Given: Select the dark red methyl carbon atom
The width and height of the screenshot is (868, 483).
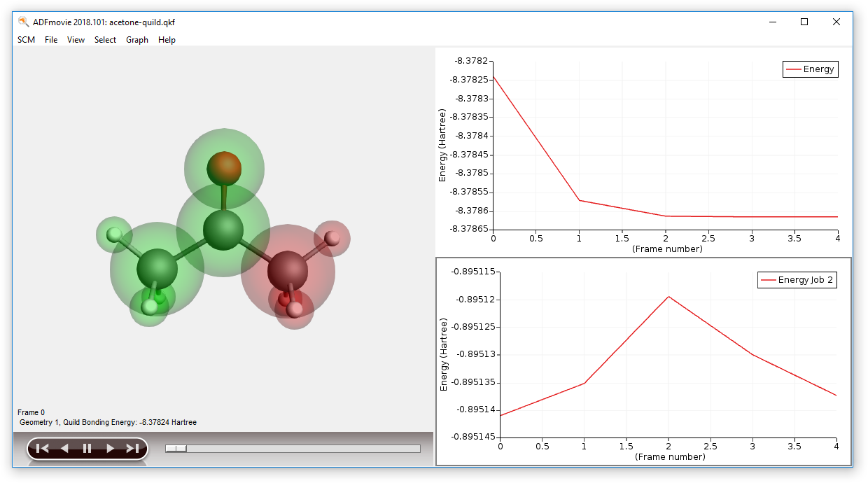Looking at the screenshot, I should (x=288, y=272).
